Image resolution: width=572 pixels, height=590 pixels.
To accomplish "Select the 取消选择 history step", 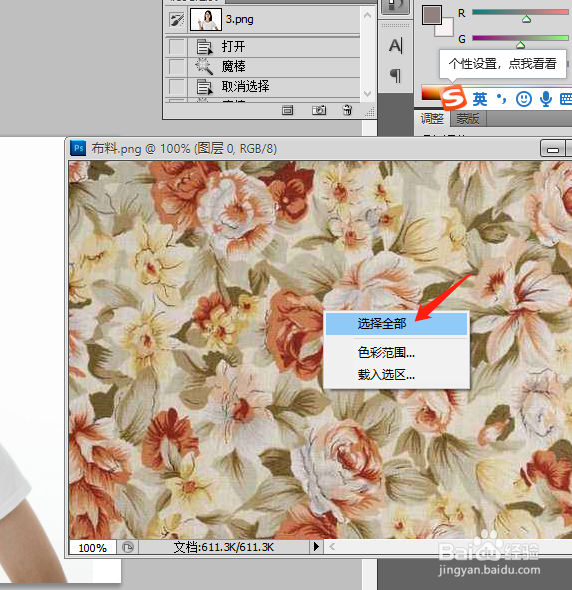I will pyautogui.click(x=274, y=87).
